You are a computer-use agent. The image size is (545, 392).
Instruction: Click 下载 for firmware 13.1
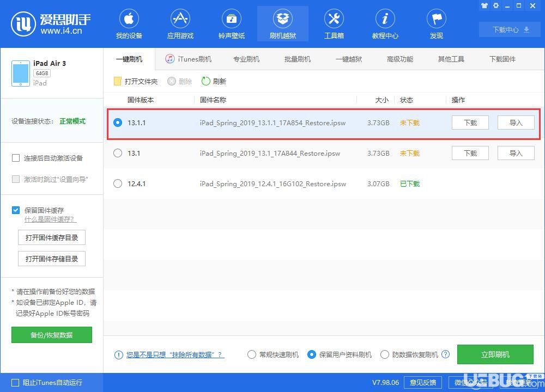click(x=470, y=153)
